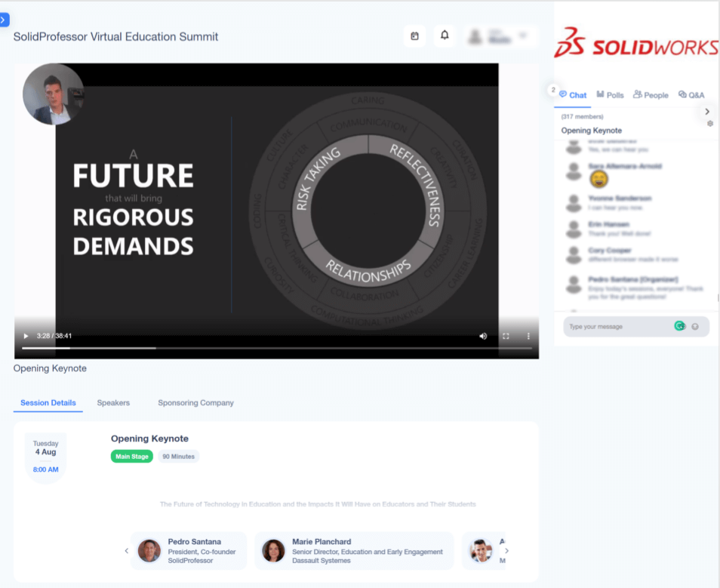
Task: Click the laughing emoji chat message
Action: (598, 179)
